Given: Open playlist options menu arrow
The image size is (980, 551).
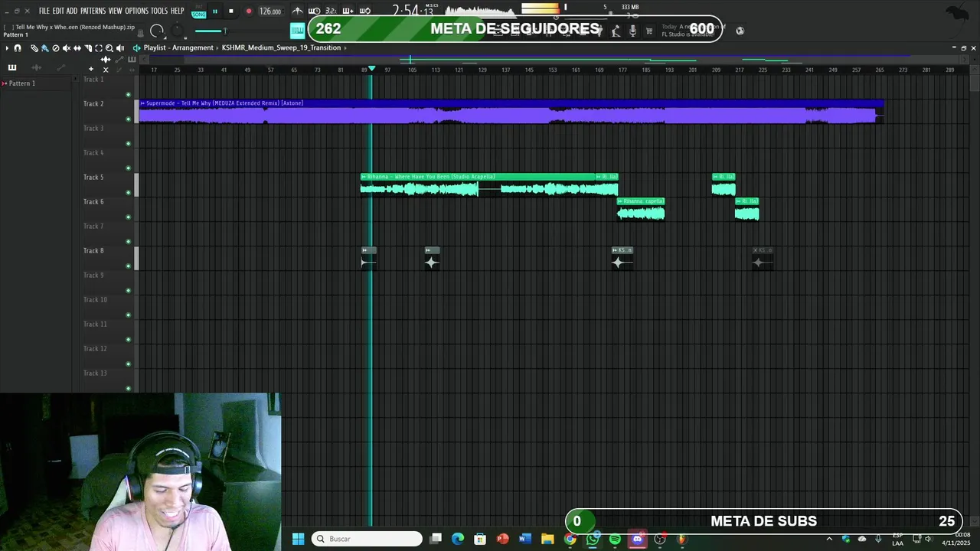Looking at the screenshot, I should [x=7, y=48].
